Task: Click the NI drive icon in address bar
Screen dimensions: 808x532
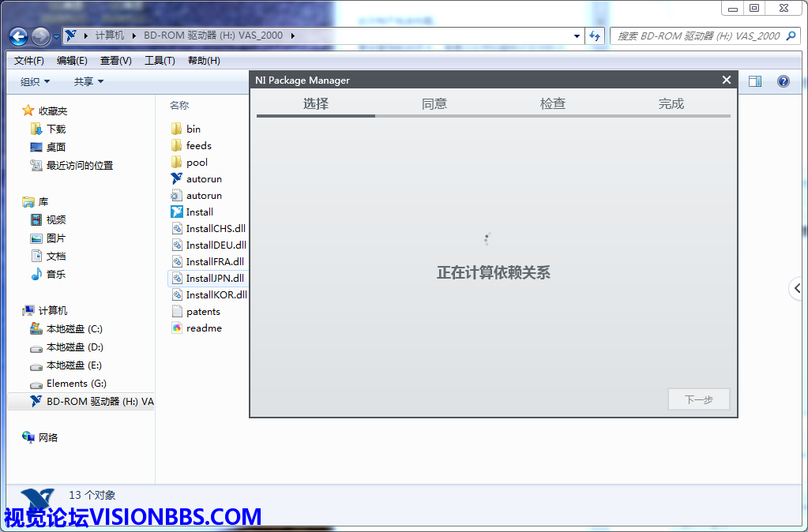Action: 71,36
